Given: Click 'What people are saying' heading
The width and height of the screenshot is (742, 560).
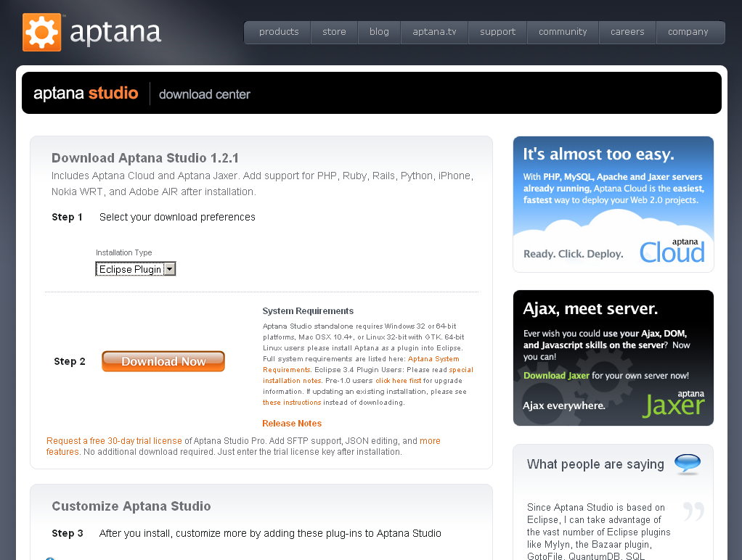Looking at the screenshot, I should [x=595, y=464].
